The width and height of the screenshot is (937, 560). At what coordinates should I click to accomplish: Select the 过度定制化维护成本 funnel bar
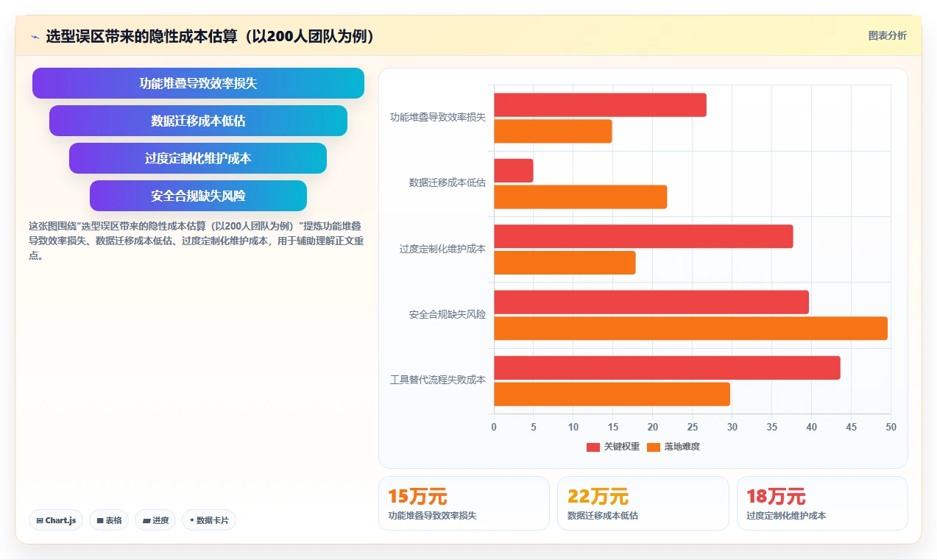(x=198, y=158)
